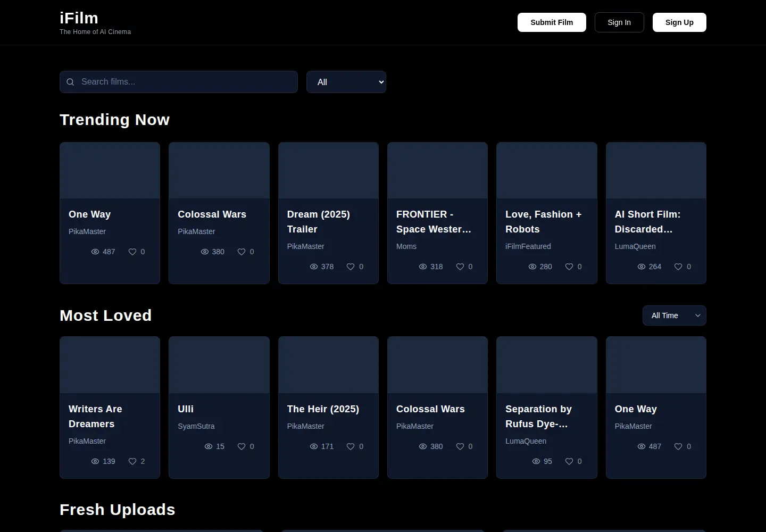
Task: Click the Trending Now heading
Action: point(114,120)
